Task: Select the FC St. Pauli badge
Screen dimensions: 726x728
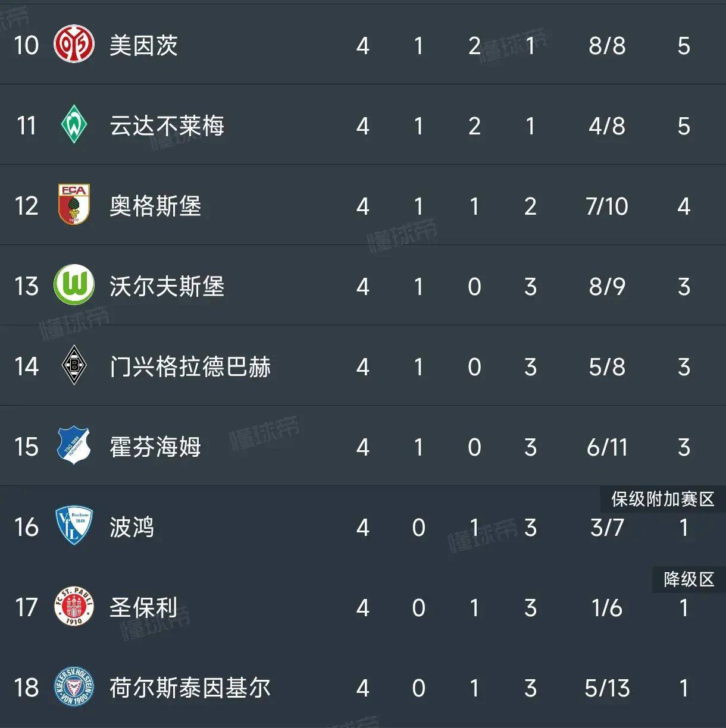Action: pos(74,607)
